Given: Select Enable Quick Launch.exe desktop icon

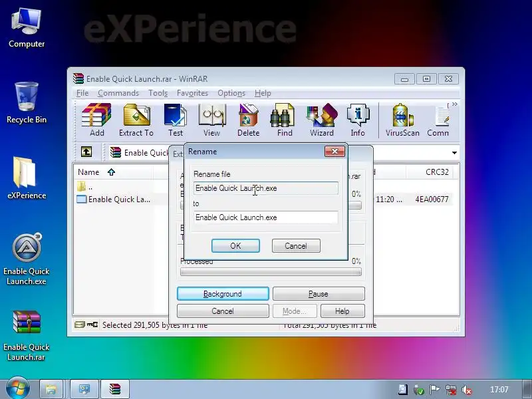Looking at the screenshot, I should [27, 259].
